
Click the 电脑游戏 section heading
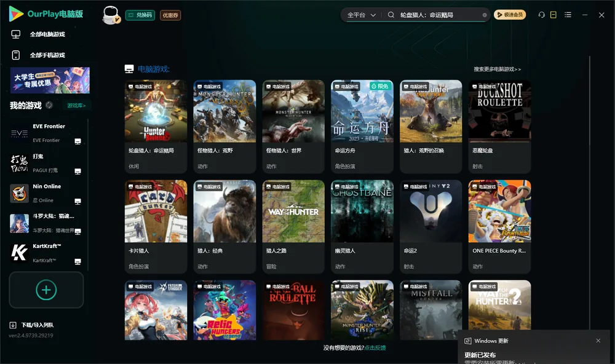(153, 69)
